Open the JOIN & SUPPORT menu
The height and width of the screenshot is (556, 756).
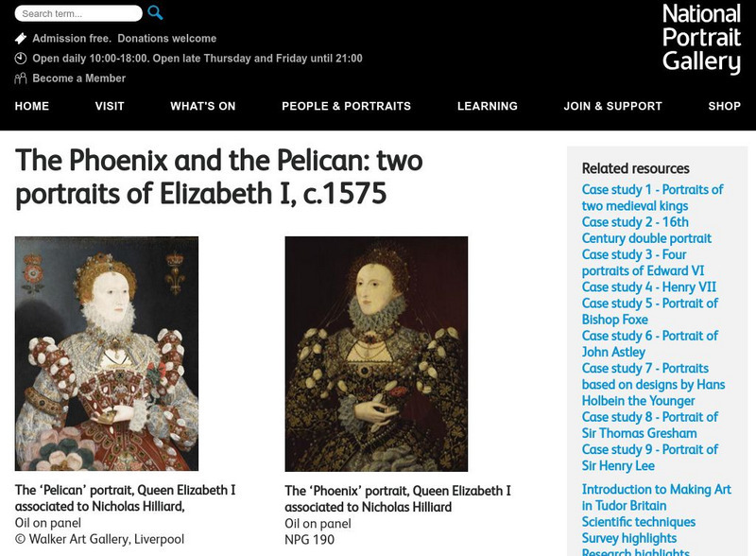612,106
